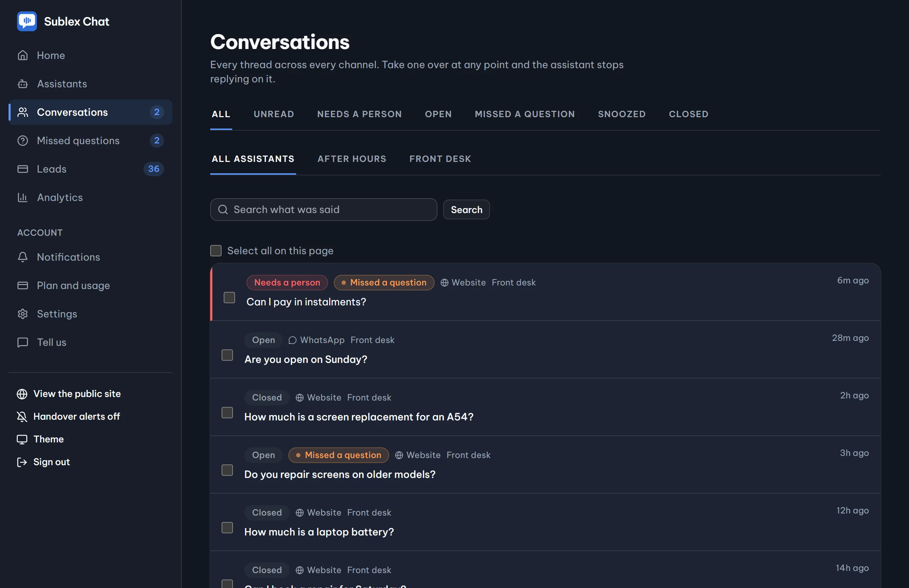The width and height of the screenshot is (909, 588).
Task: Click the magnifier icon in the search field
Action: pyautogui.click(x=223, y=209)
